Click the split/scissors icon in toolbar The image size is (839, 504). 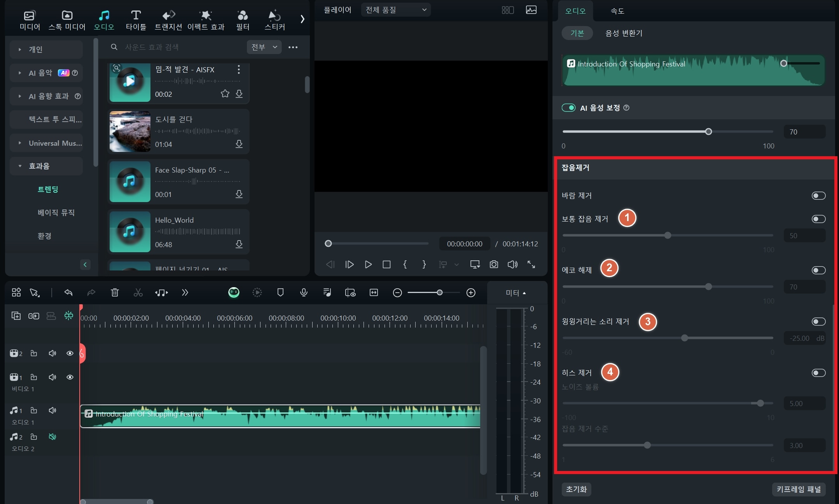coord(137,293)
